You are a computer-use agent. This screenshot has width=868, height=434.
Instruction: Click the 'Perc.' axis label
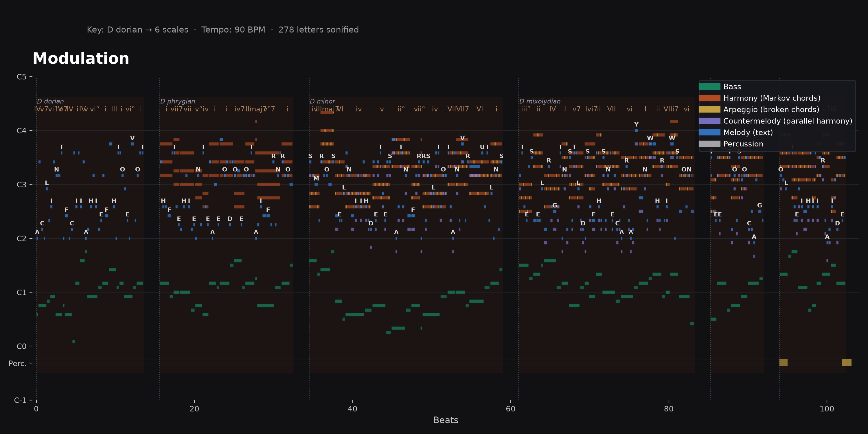click(x=18, y=364)
